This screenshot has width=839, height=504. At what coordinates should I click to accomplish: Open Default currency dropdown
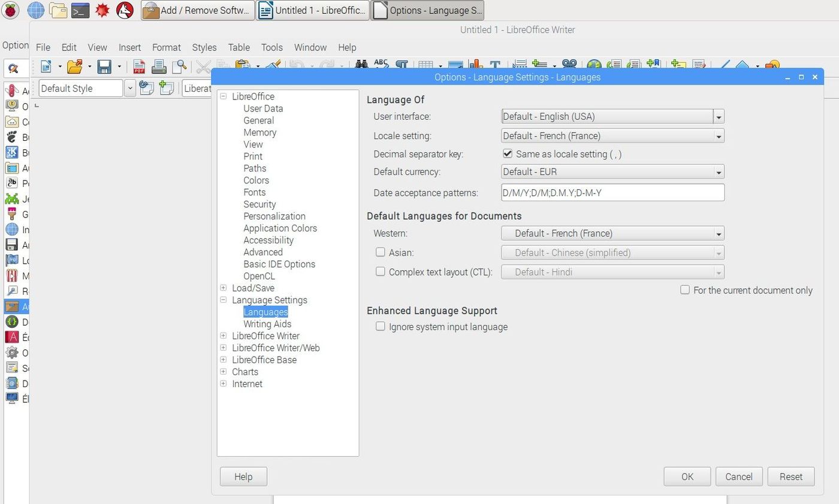[612, 172]
